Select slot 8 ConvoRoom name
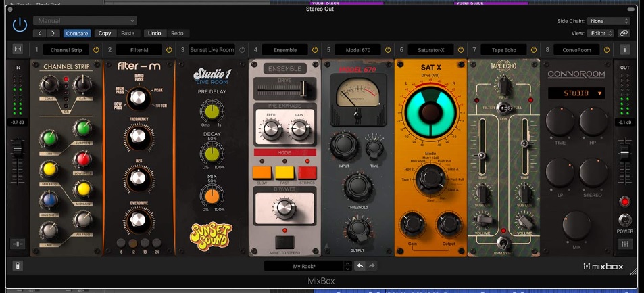 click(576, 50)
